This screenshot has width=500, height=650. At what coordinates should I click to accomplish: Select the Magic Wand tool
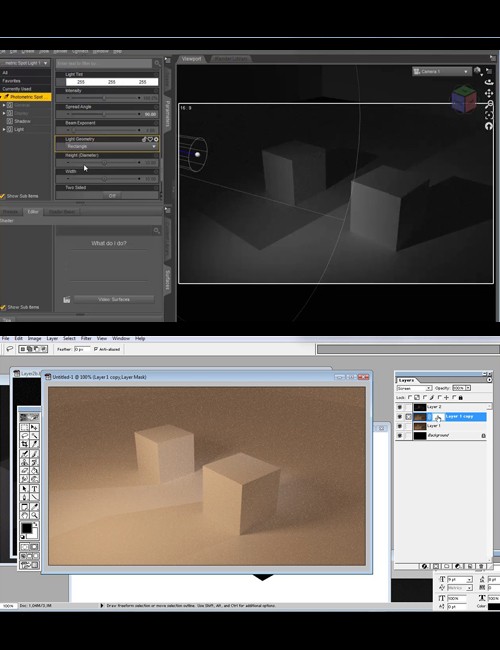coord(34,435)
